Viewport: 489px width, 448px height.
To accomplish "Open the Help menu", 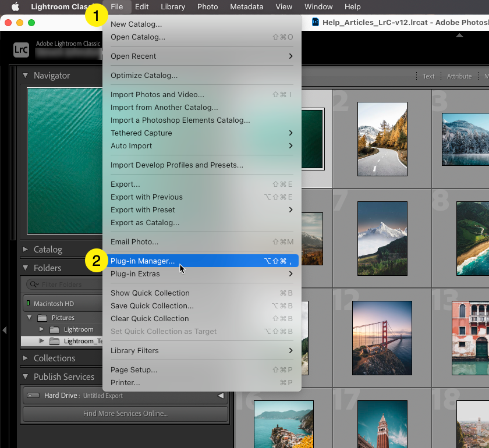I will (x=352, y=6).
